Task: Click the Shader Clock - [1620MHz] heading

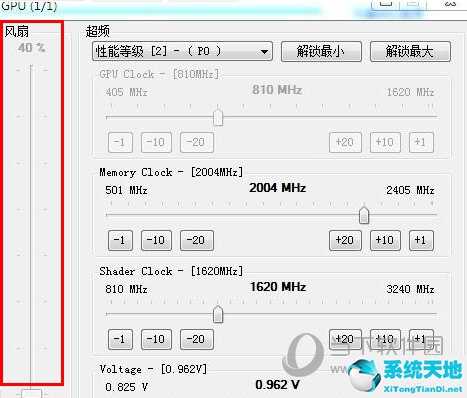Action: coord(171,271)
